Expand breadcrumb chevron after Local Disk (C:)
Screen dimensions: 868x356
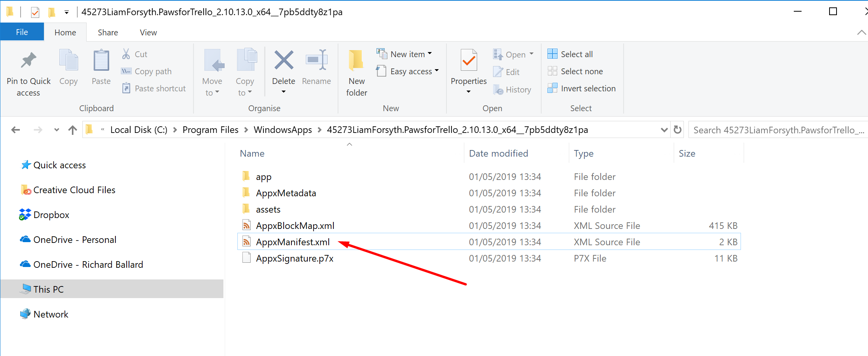(175, 130)
